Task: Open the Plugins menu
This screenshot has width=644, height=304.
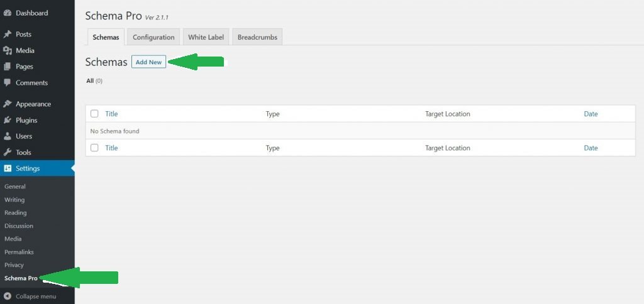Action: [x=26, y=120]
